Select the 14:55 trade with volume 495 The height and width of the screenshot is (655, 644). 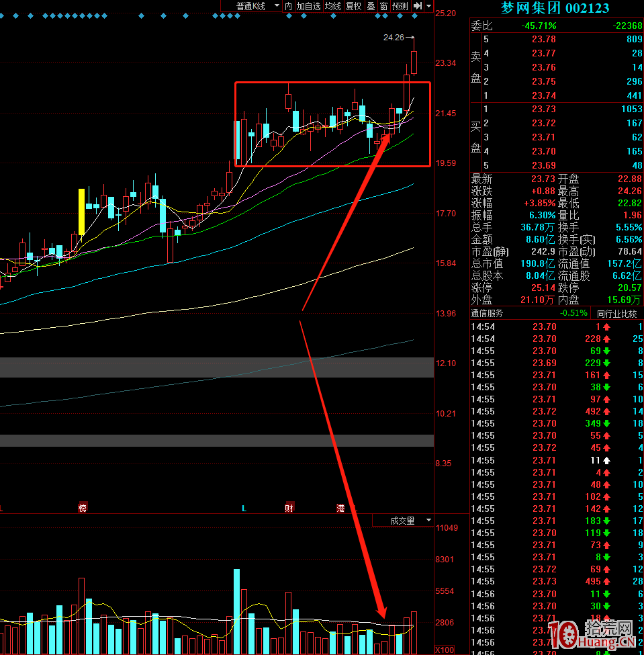point(557,582)
